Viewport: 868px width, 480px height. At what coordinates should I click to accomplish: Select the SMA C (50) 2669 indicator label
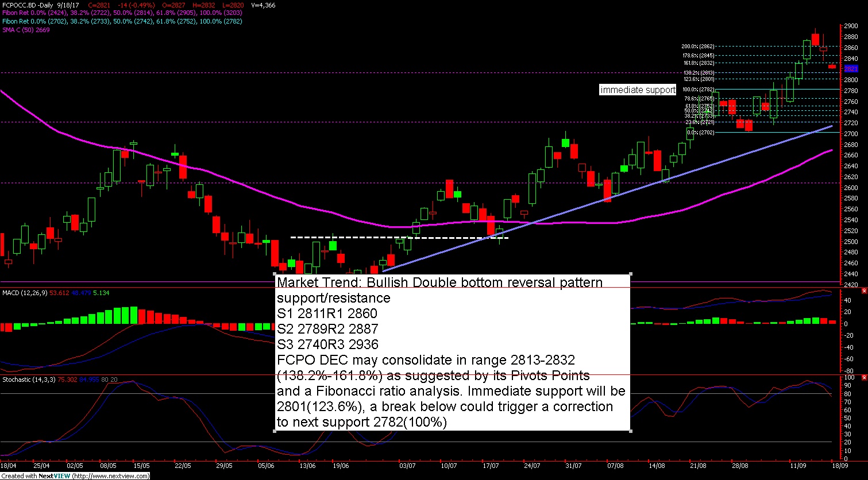26,30
